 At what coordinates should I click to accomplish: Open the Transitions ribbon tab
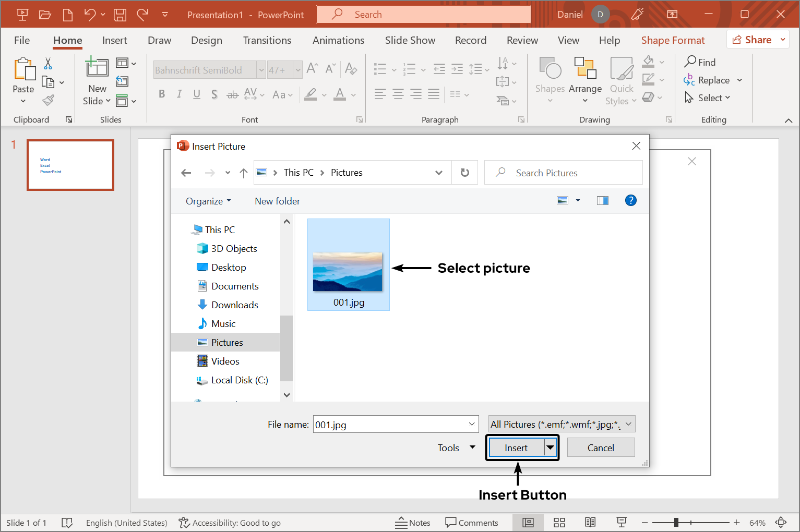pos(267,40)
